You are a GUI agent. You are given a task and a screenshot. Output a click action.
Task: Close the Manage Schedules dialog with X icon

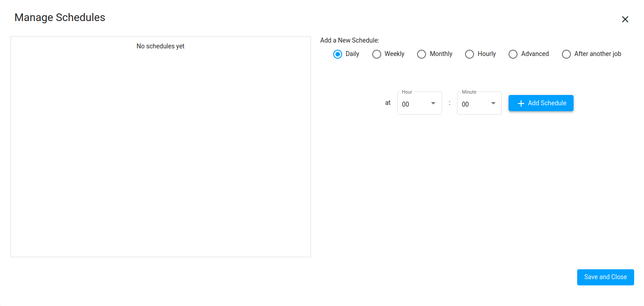pos(625,19)
